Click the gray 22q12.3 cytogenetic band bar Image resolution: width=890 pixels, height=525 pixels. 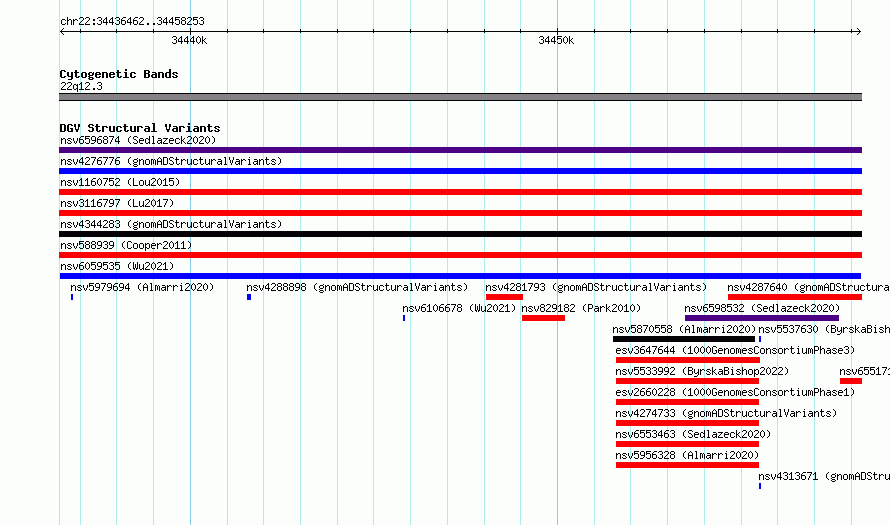click(x=460, y=97)
